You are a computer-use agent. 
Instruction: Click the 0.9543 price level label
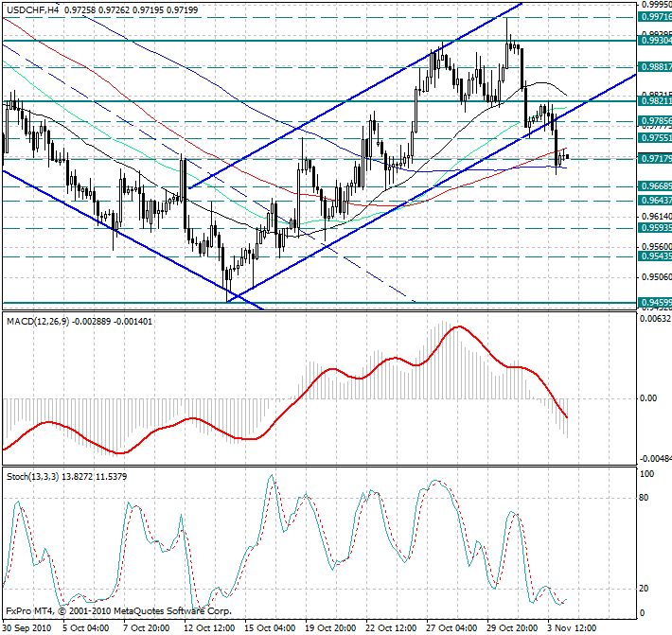[655, 256]
